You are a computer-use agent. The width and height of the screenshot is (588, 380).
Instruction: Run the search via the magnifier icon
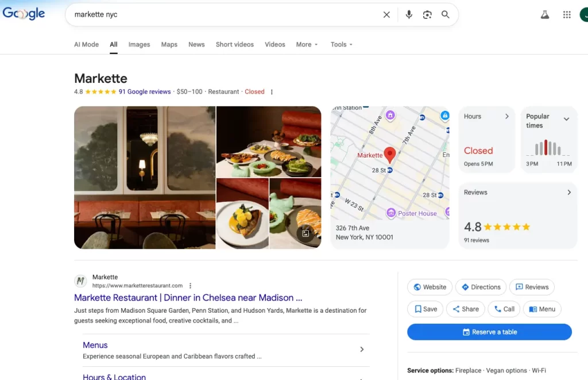(x=445, y=14)
